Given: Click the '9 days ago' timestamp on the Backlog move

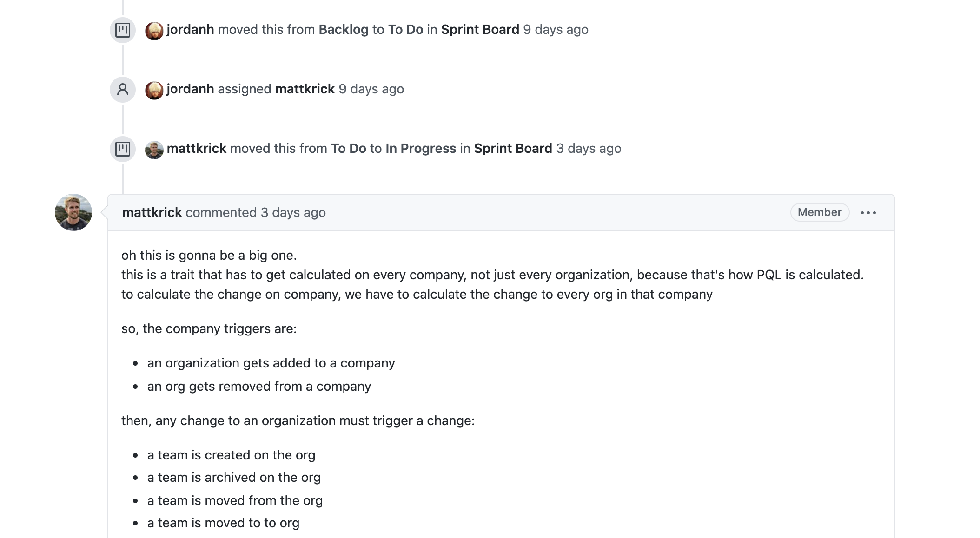Looking at the screenshot, I should [556, 29].
